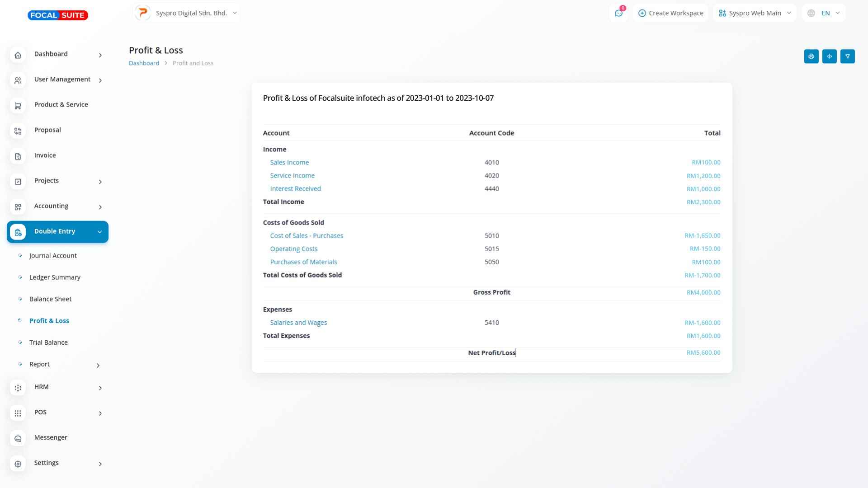Viewport: 868px width, 488px height.
Task: Click the Focal Suite logo
Action: coord(58,15)
